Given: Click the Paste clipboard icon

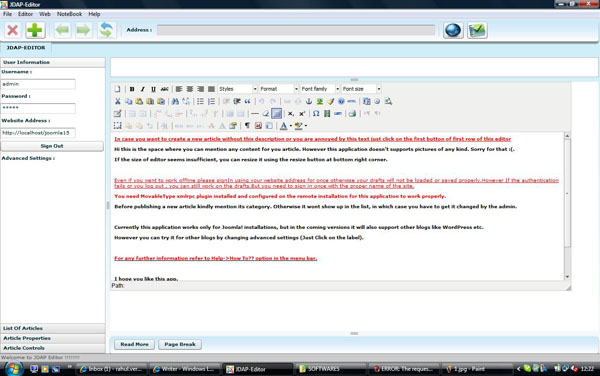Looking at the screenshot, I should point(139,101).
